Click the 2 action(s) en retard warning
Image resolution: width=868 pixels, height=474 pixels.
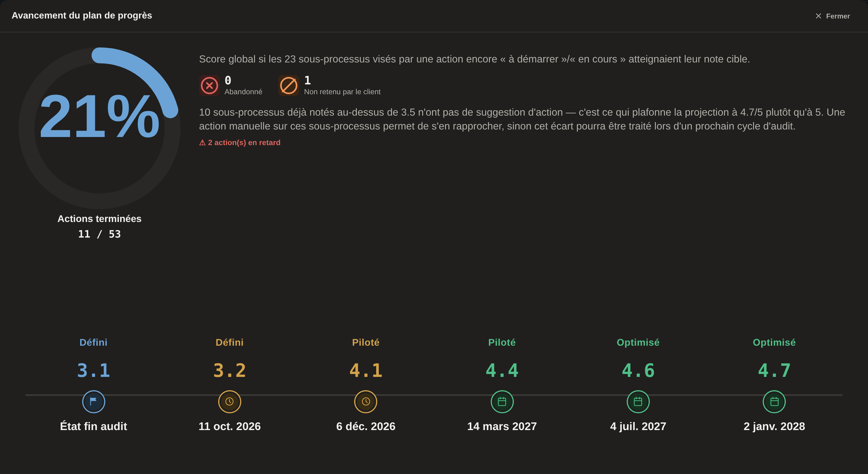pyautogui.click(x=240, y=143)
